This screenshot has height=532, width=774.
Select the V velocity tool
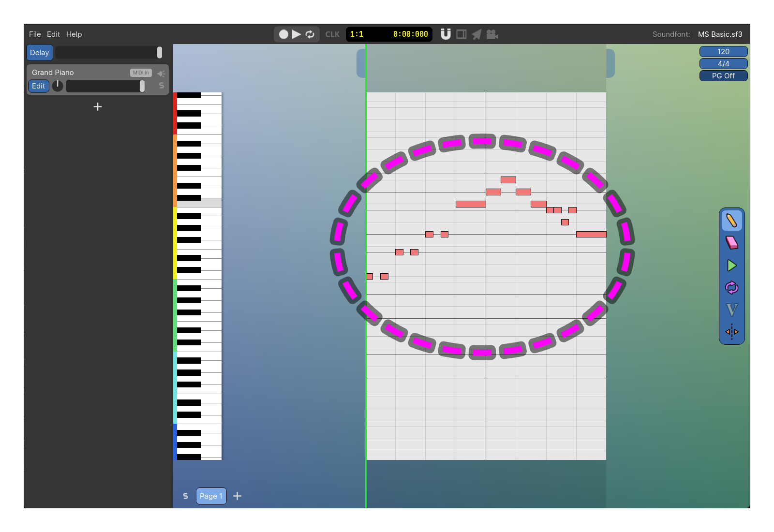pyautogui.click(x=731, y=310)
